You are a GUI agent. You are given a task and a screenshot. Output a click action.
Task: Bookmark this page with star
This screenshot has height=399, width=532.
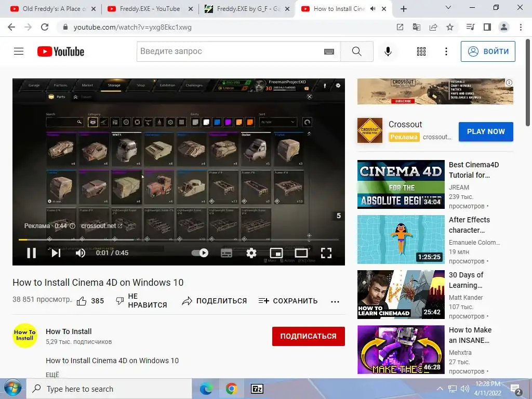(450, 27)
